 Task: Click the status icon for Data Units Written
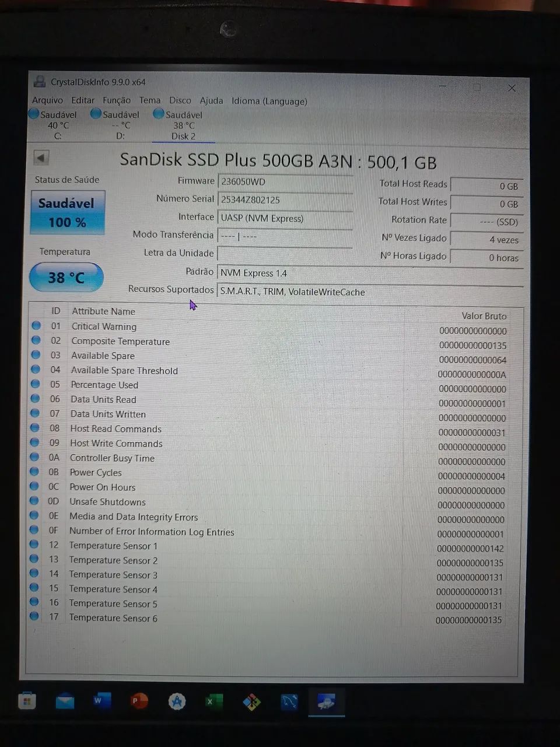(x=36, y=413)
